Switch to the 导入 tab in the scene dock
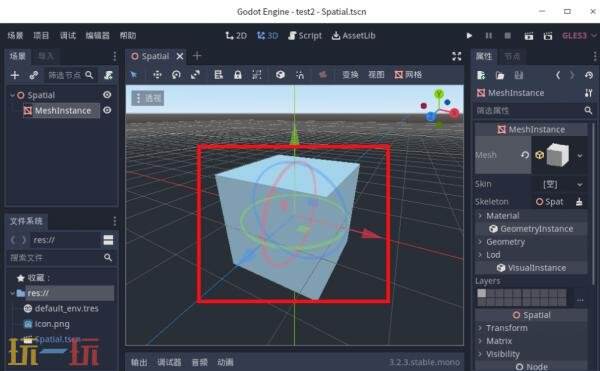 (46, 57)
